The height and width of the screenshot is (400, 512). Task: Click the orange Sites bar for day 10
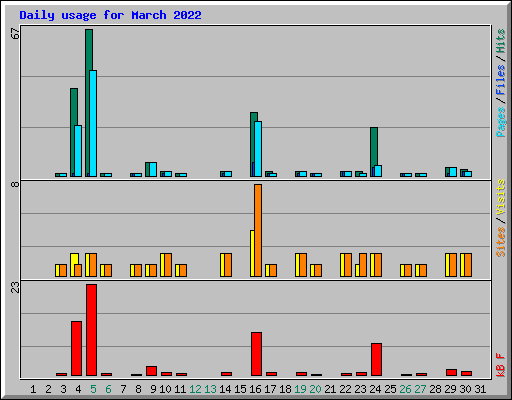tap(168, 265)
